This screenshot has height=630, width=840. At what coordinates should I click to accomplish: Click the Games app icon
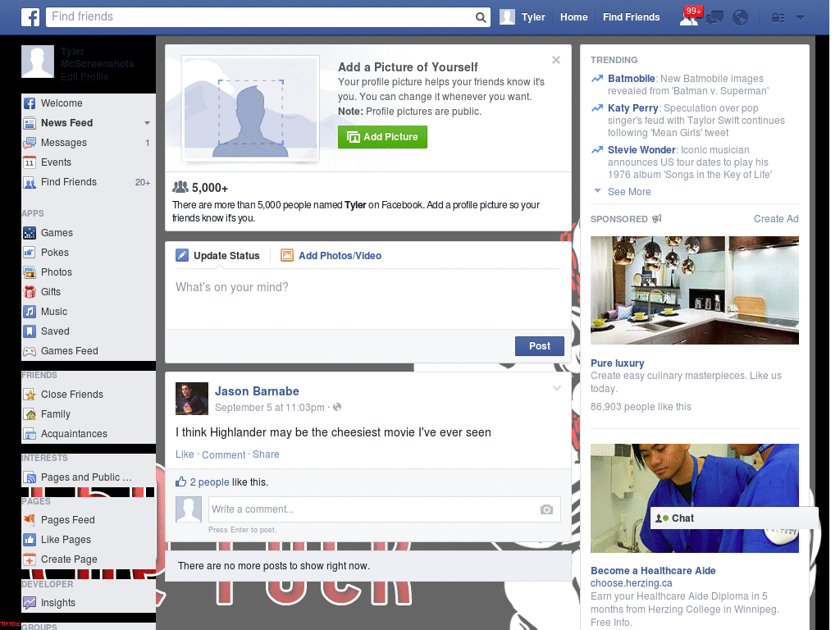30,233
